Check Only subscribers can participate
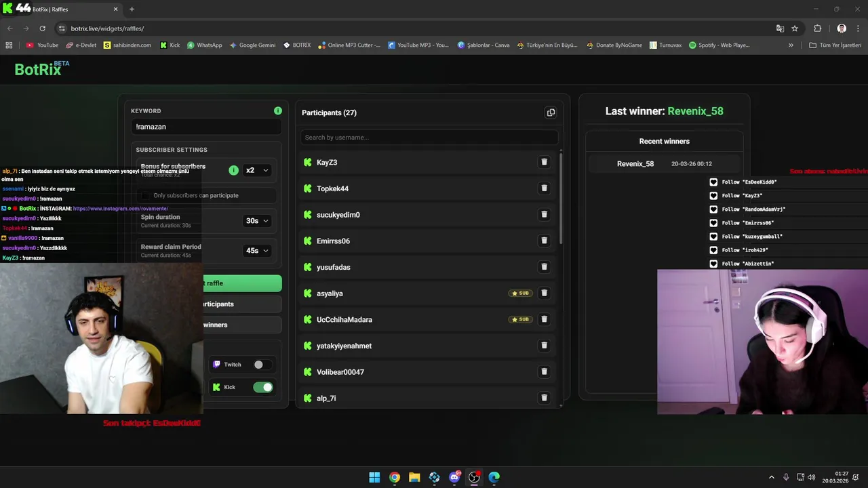868x488 pixels. coord(145,195)
